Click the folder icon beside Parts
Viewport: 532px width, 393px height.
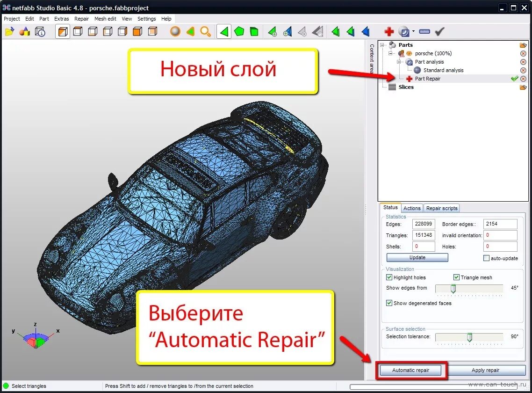click(x=523, y=45)
